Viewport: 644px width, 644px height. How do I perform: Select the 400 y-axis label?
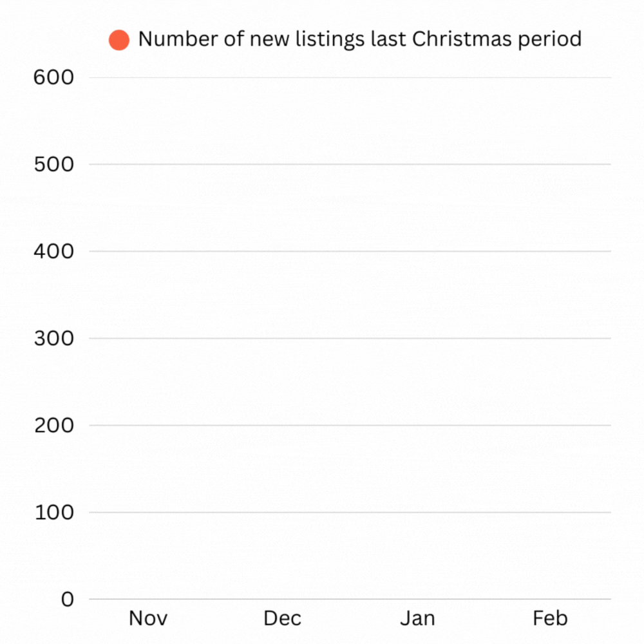53,251
